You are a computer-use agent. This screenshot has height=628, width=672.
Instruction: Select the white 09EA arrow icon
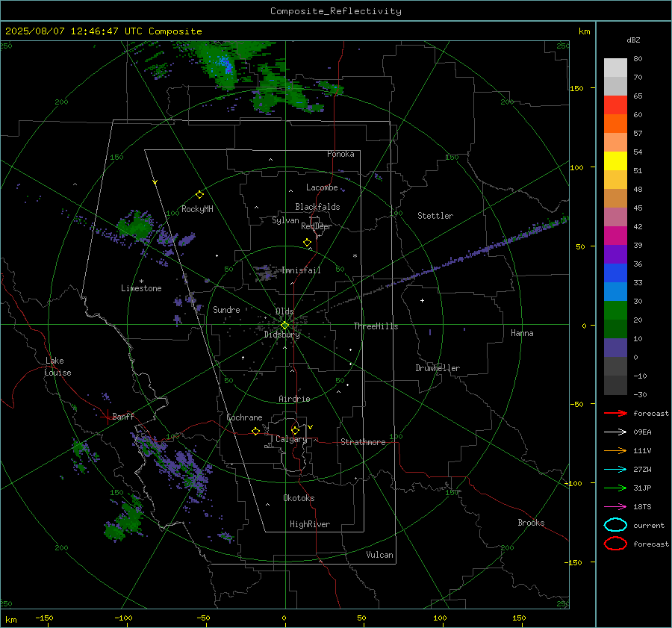(x=615, y=432)
